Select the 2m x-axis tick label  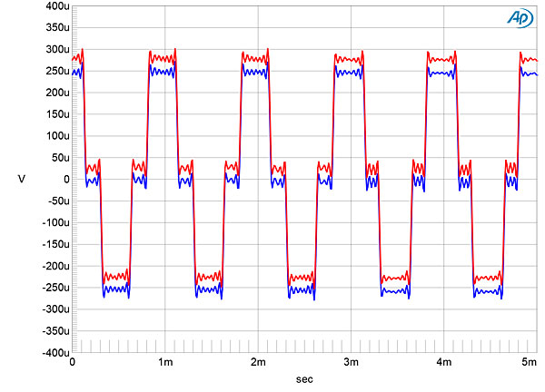[258, 363]
